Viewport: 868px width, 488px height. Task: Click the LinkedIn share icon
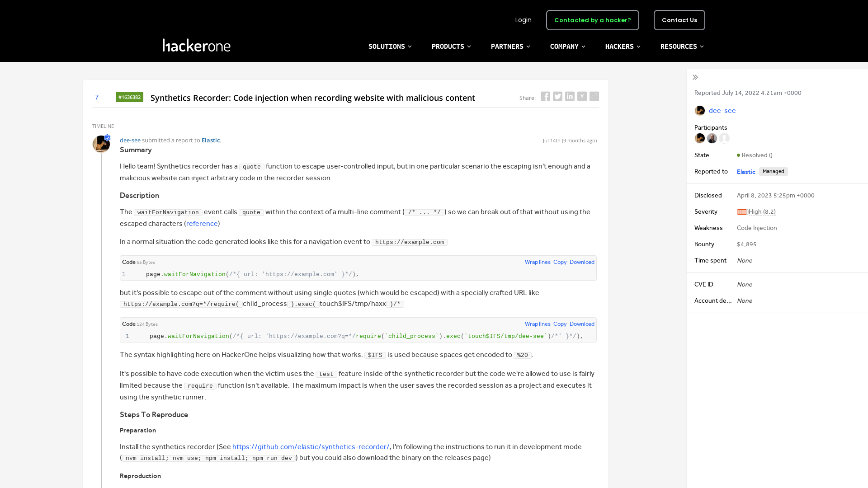pyautogui.click(x=569, y=97)
